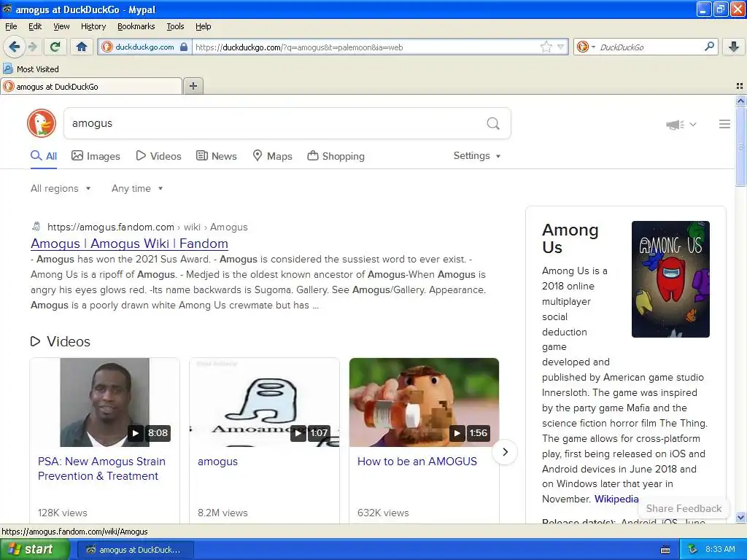Click the Most Visited bookmarks icon
The height and width of the screenshot is (560, 747).
[8, 69]
